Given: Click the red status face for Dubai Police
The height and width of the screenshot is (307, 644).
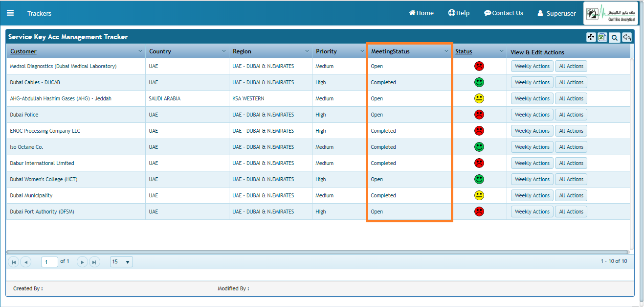Looking at the screenshot, I should (x=479, y=115).
